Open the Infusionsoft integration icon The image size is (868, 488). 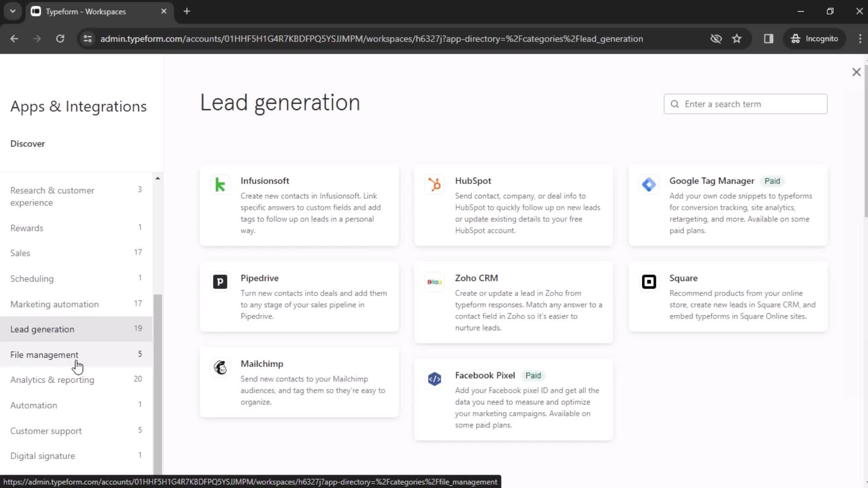(220, 184)
